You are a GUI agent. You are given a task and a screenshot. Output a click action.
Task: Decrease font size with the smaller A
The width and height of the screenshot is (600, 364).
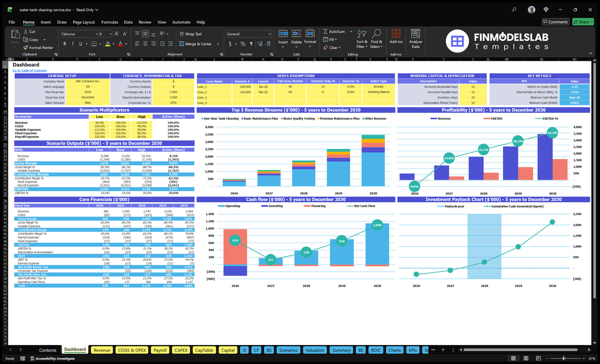coord(124,34)
